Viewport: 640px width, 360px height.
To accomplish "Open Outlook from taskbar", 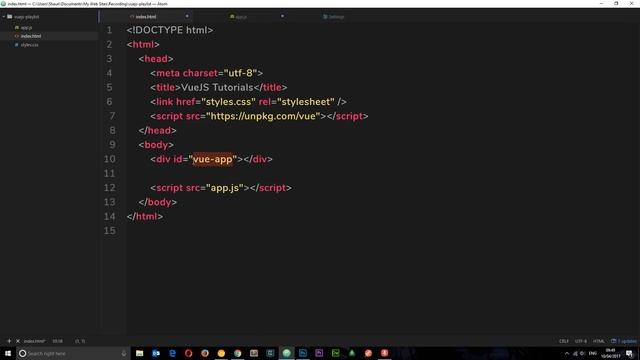I will (156, 353).
